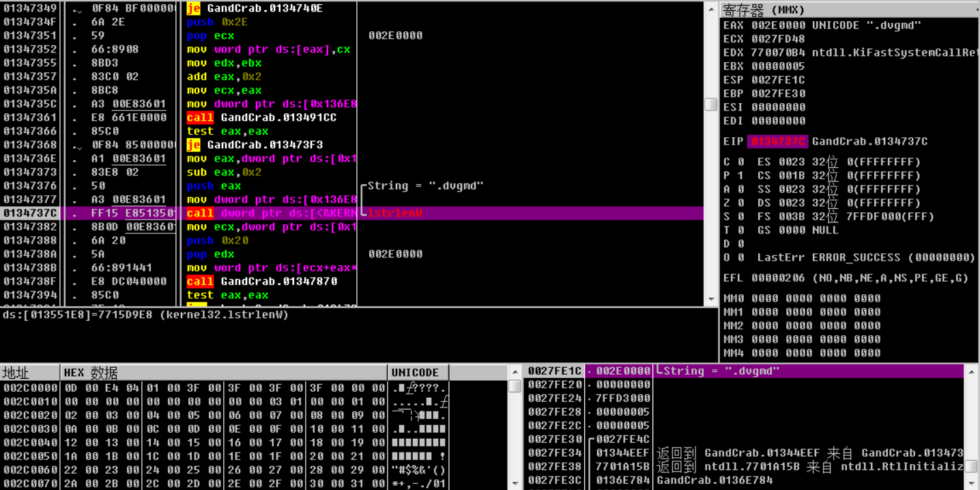This screenshot has height=490, width=980.
Task: Select call GandCrab.01347870 instruction
Action: pos(261,281)
